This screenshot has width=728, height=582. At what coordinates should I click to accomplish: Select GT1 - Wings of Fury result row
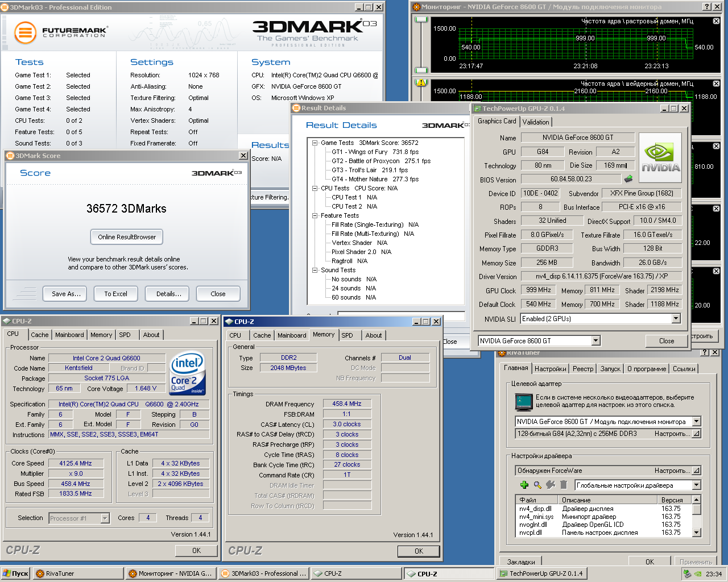pyautogui.click(x=375, y=152)
